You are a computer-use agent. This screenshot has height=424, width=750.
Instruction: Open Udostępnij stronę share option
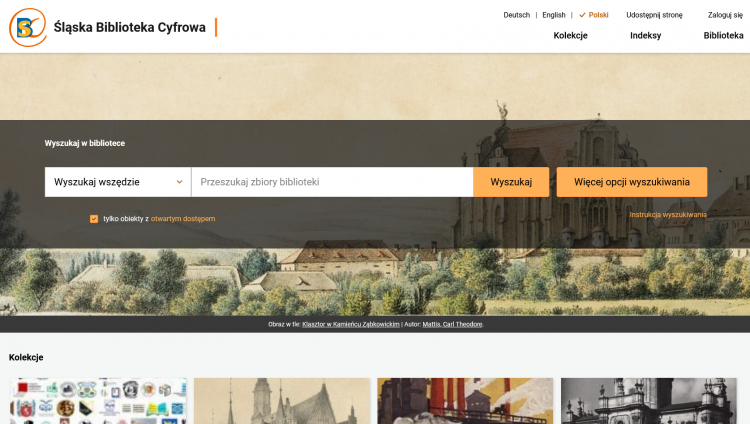654,15
